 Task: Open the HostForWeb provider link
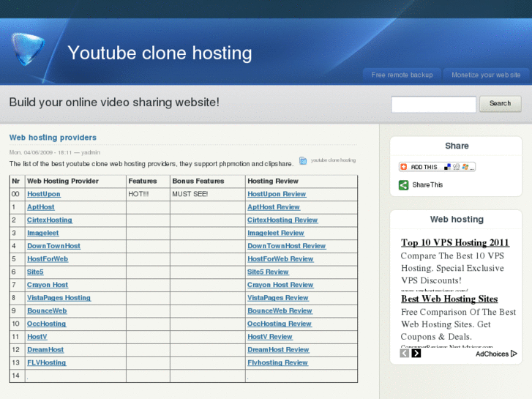tap(48, 258)
